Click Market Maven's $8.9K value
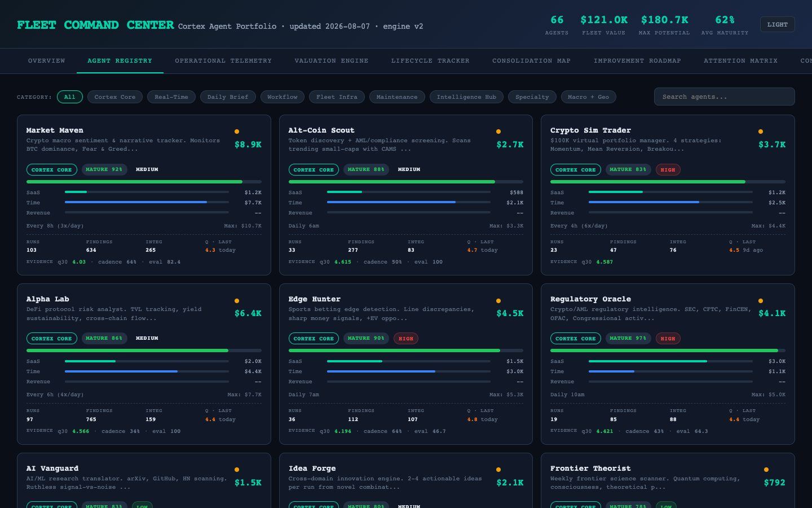 (248, 144)
